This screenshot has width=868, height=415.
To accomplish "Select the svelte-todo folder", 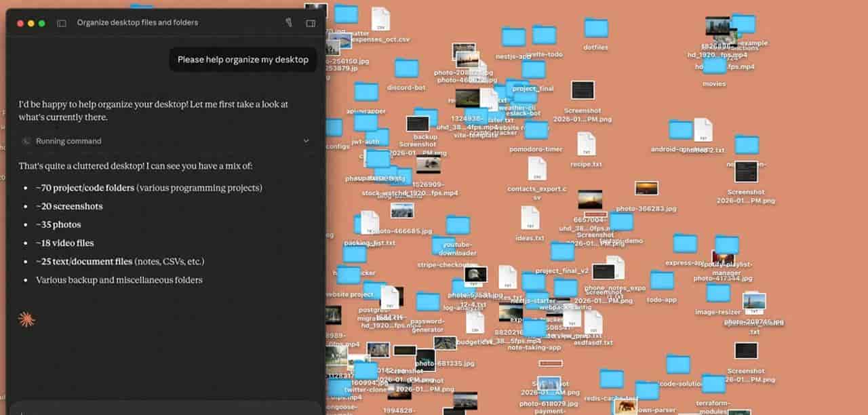I will point(544,35).
